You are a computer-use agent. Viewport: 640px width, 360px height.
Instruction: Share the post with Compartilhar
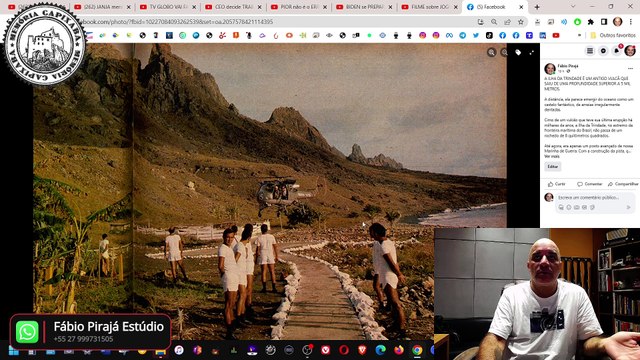pos(623,184)
